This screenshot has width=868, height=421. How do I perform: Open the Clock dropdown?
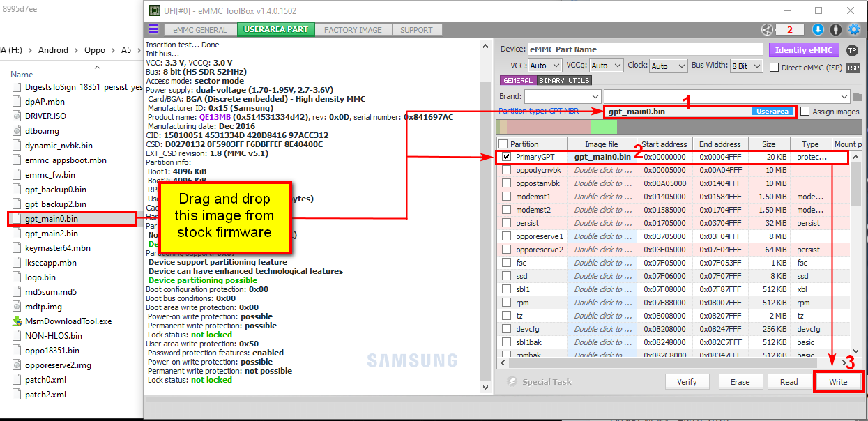pyautogui.click(x=668, y=66)
